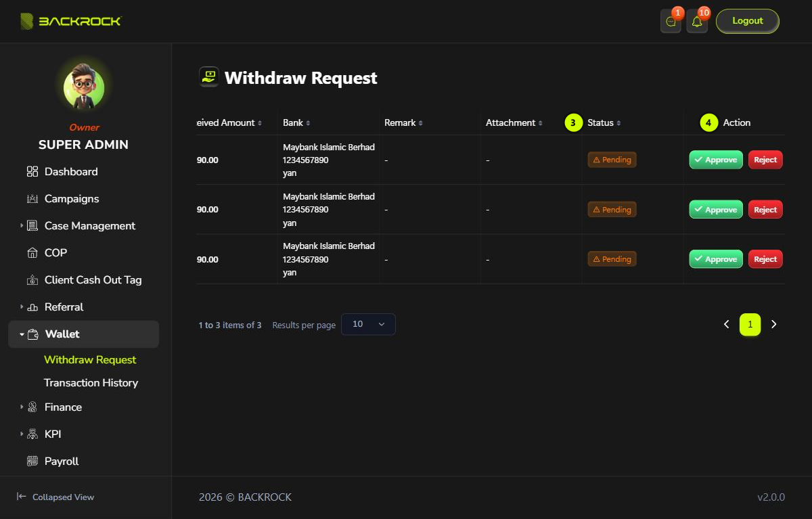The image size is (812, 519).
Task: Sort by Remark column arrows
Action: (x=421, y=123)
